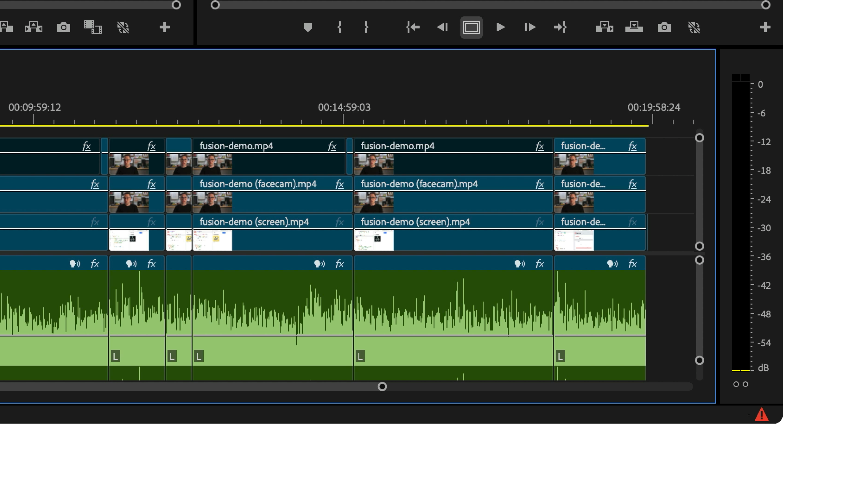This screenshot has width=868, height=488.
Task: Toggle the Comparison View icon
Action: pyautogui.click(x=694, y=27)
